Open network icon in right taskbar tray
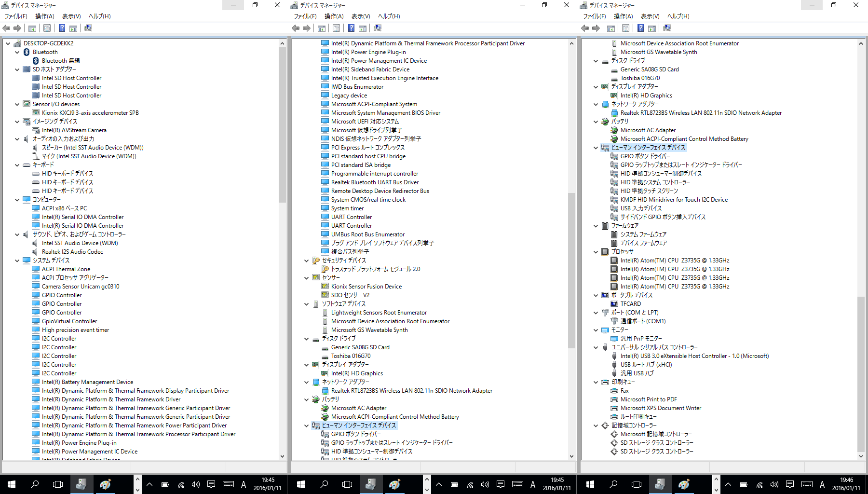 (759, 484)
